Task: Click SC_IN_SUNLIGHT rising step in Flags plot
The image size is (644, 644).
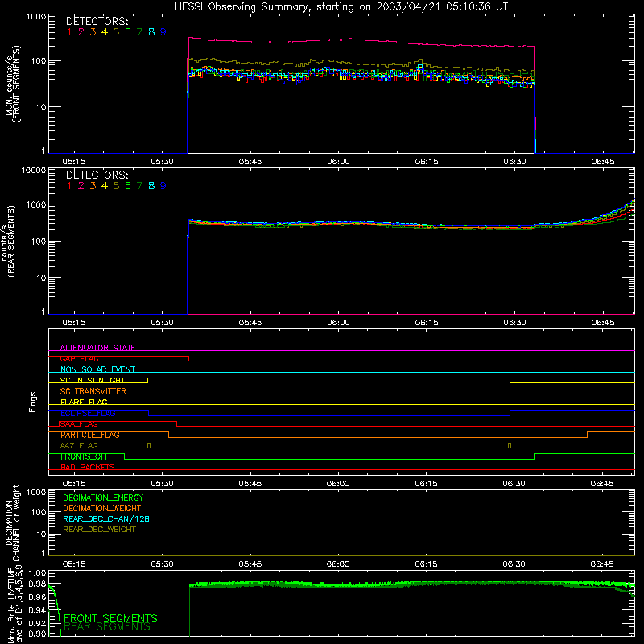Action: coord(148,380)
